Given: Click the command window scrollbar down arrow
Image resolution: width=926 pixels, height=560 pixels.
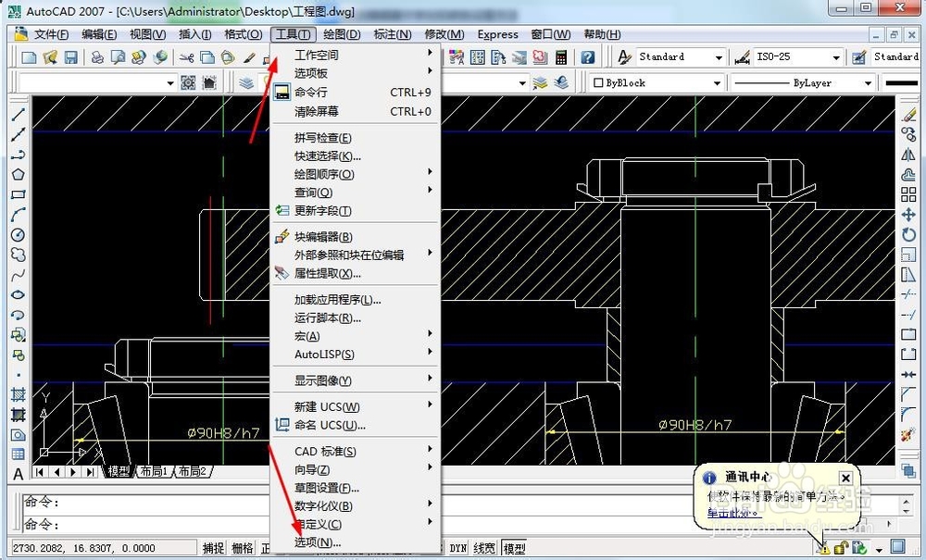Looking at the screenshot, I should click(x=907, y=511).
